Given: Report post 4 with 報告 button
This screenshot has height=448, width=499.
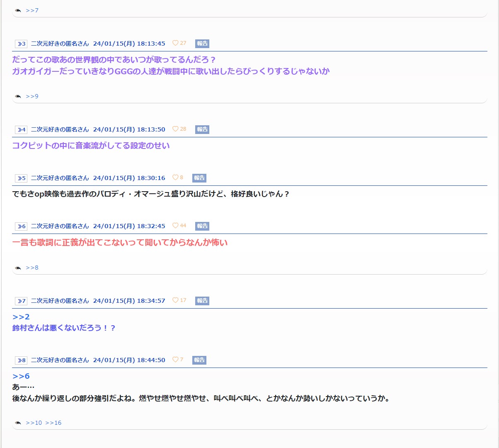Looking at the screenshot, I should point(202,129).
